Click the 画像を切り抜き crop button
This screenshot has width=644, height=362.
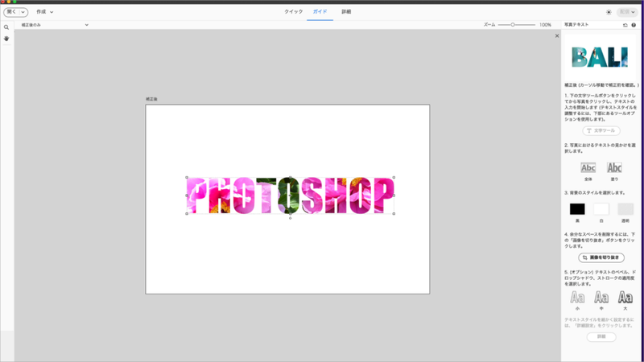click(601, 257)
